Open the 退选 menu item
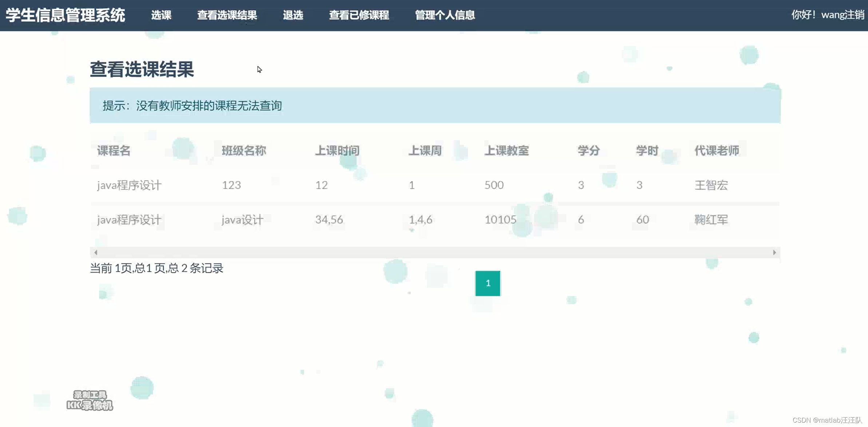Image resolution: width=868 pixels, height=427 pixels. [293, 15]
